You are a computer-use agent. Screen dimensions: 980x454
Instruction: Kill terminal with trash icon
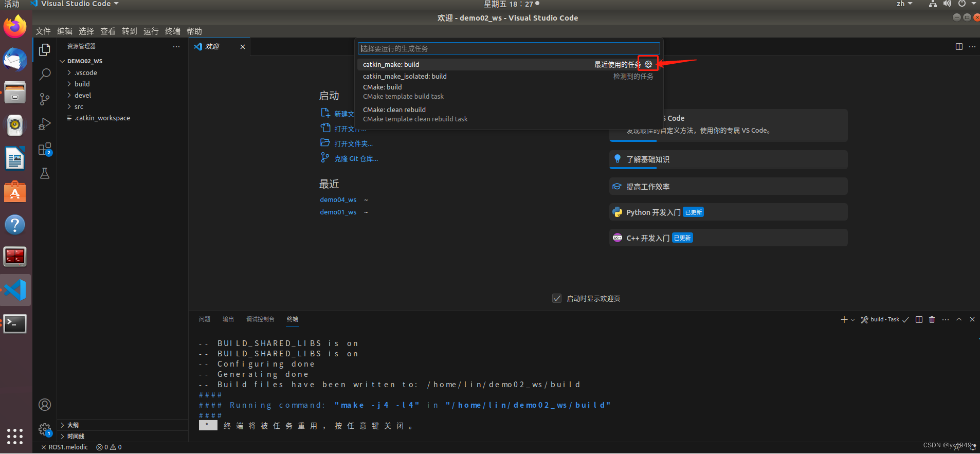[932, 320]
